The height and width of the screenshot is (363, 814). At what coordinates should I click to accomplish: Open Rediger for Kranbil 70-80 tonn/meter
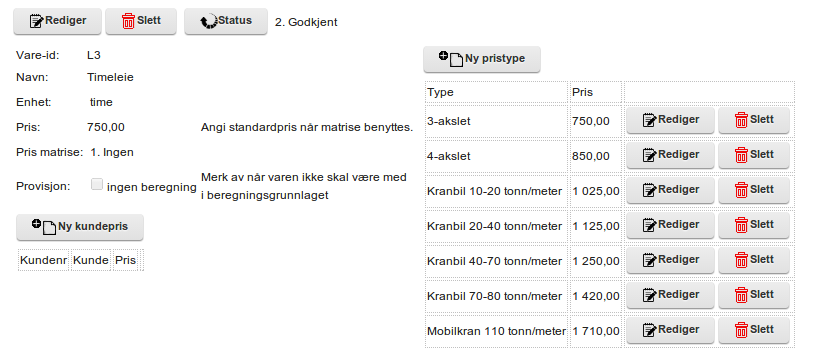coord(670,295)
